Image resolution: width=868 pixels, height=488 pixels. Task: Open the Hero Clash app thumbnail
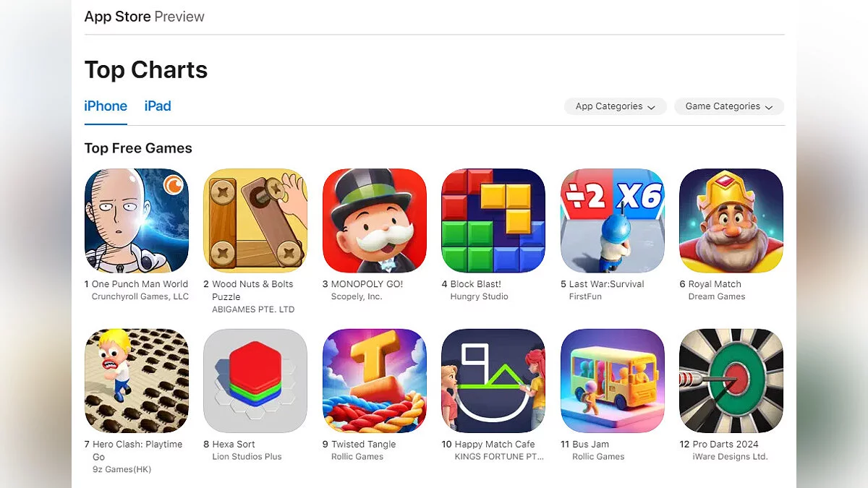pos(137,381)
